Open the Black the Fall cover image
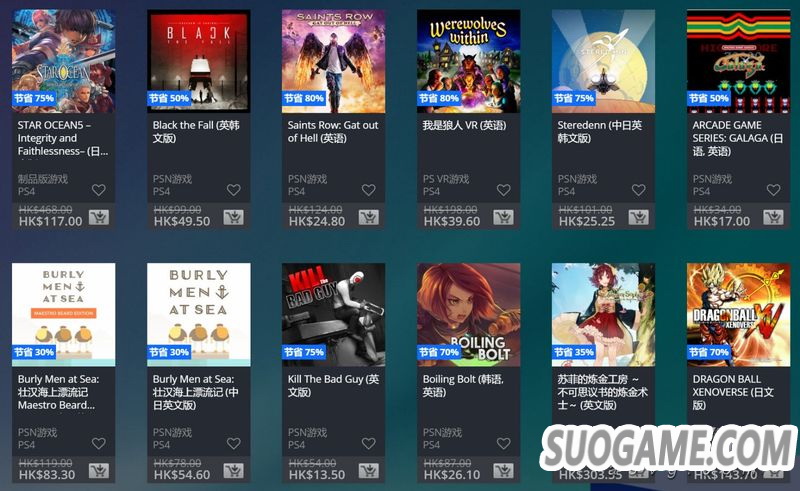The image size is (800, 491). point(199,61)
